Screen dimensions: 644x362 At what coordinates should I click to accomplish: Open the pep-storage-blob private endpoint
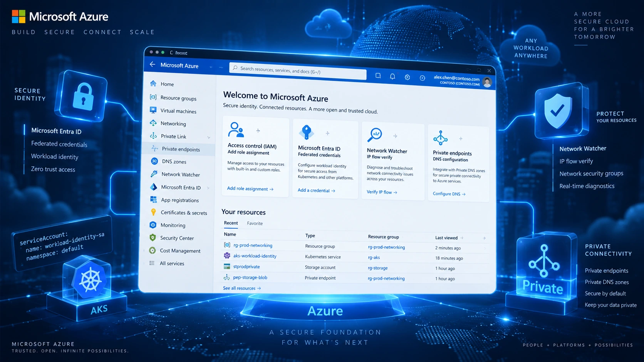(x=250, y=277)
